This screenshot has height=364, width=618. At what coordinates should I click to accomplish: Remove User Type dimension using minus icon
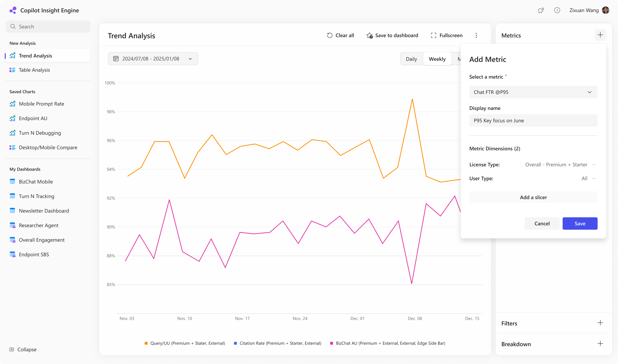(x=594, y=178)
